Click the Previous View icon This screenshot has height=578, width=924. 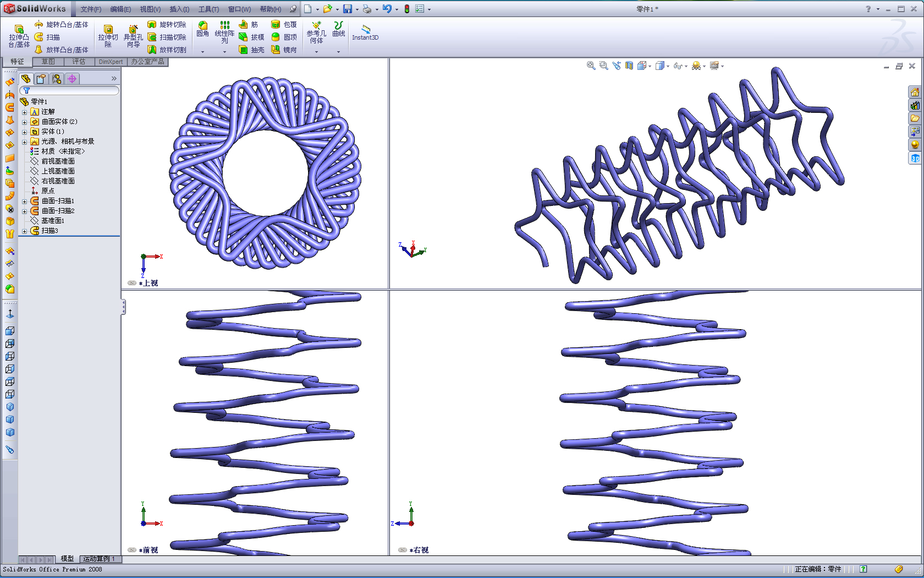[616, 66]
